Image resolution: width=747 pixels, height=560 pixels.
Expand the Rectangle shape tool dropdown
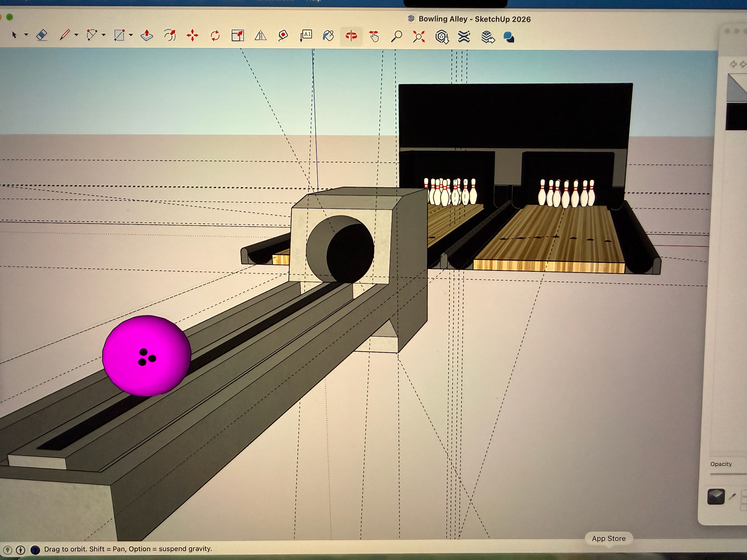click(x=131, y=35)
